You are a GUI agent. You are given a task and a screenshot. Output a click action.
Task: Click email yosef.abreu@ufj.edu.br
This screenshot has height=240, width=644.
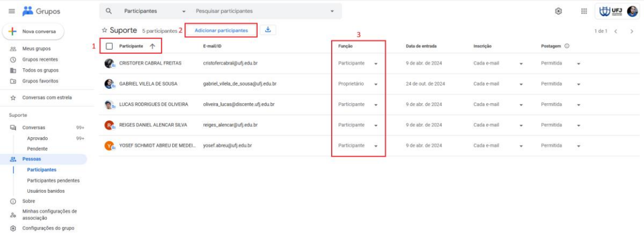point(227,146)
